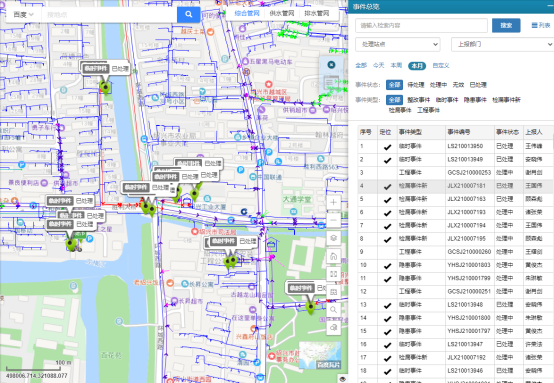Filter event status by 已处理
Image resolution: width=554 pixels, height=383 pixels.
coord(478,85)
